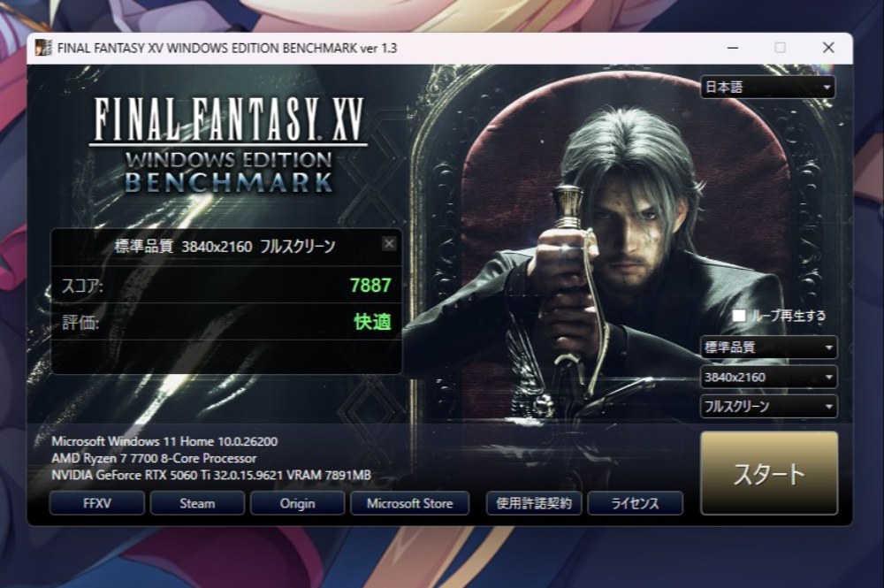Close the benchmark window
The width and height of the screenshot is (884, 588).
point(828,48)
